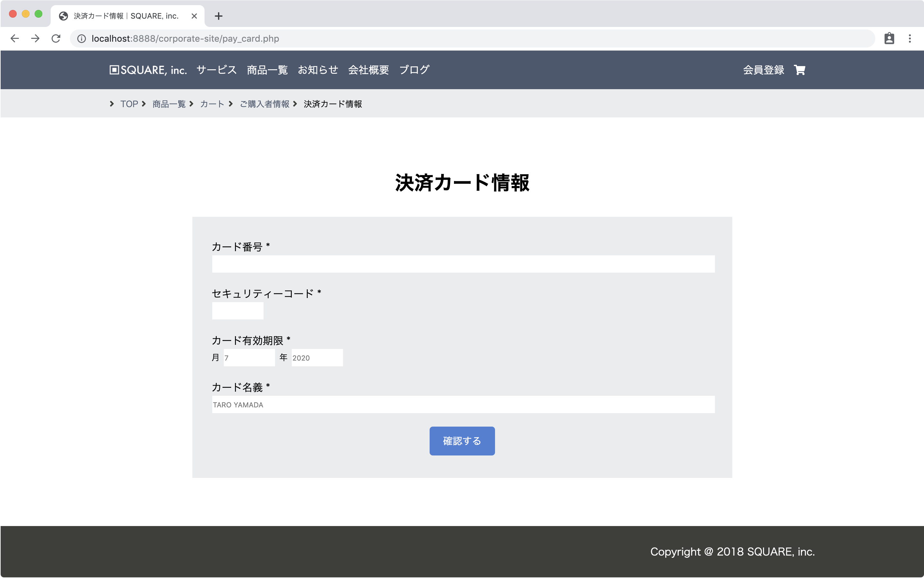Image resolution: width=924 pixels, height=578 pixels.
Task: Go to カート in the breadcrumb
Action: tap(213, 104)
